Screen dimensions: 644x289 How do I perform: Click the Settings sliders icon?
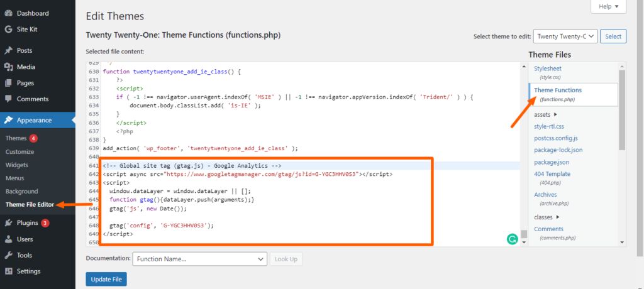[8, 271]
